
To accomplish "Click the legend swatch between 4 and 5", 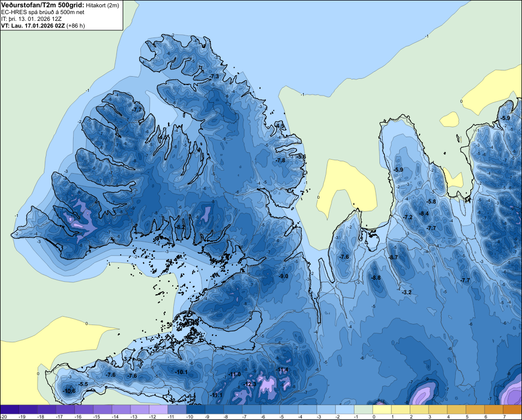I will [457, 410].
